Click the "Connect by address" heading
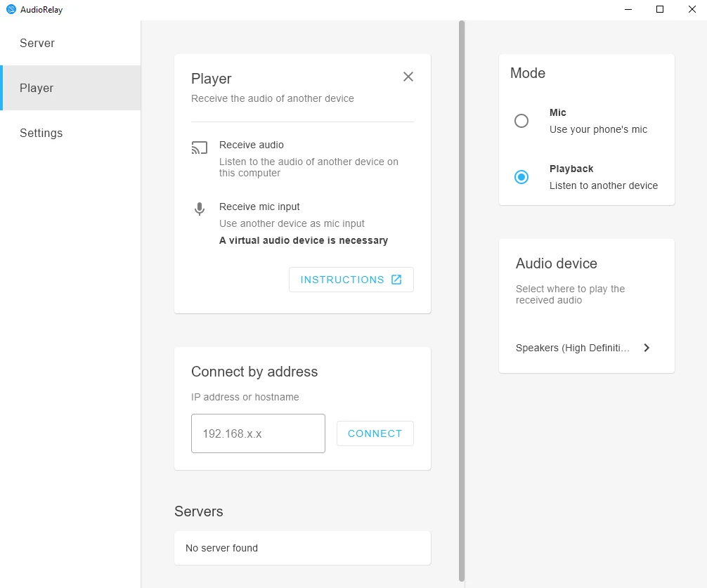 (x=254, y=372)
